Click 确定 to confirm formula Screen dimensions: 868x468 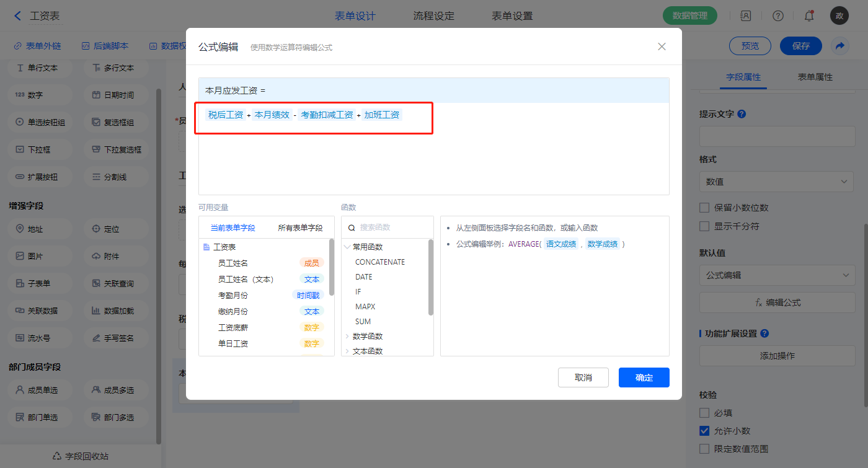(x=644, y=377)
